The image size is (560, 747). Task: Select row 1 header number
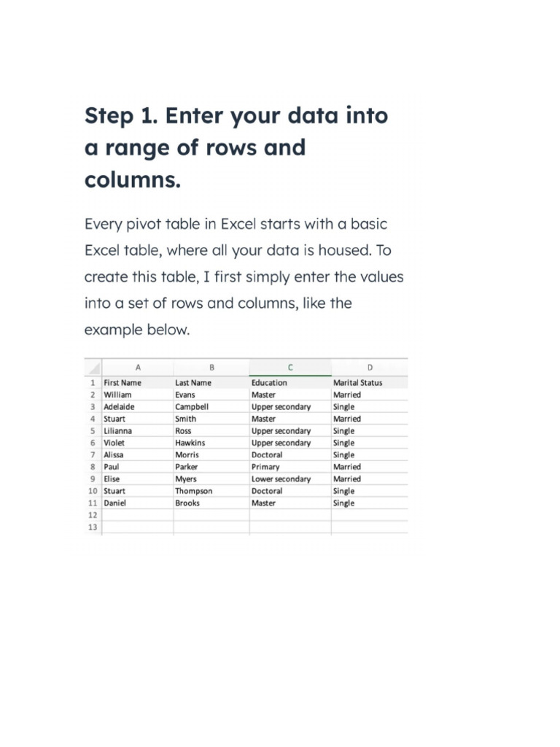(93, 382)
